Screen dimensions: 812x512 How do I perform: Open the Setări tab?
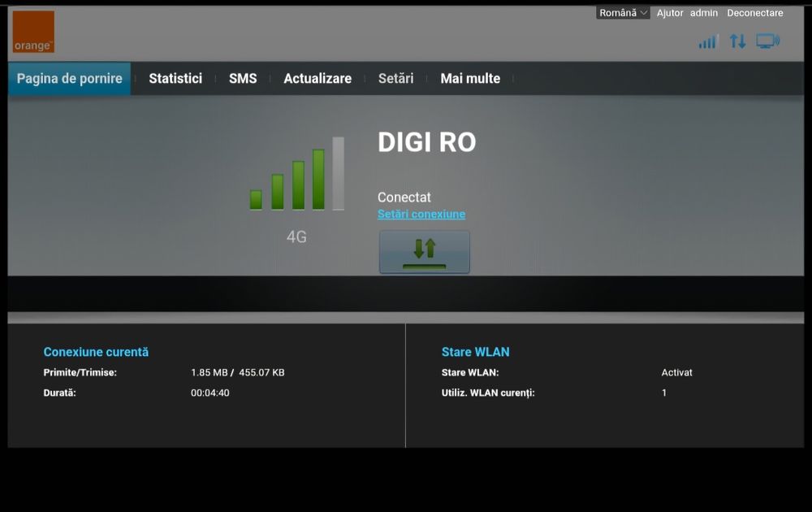click(395, 78)
